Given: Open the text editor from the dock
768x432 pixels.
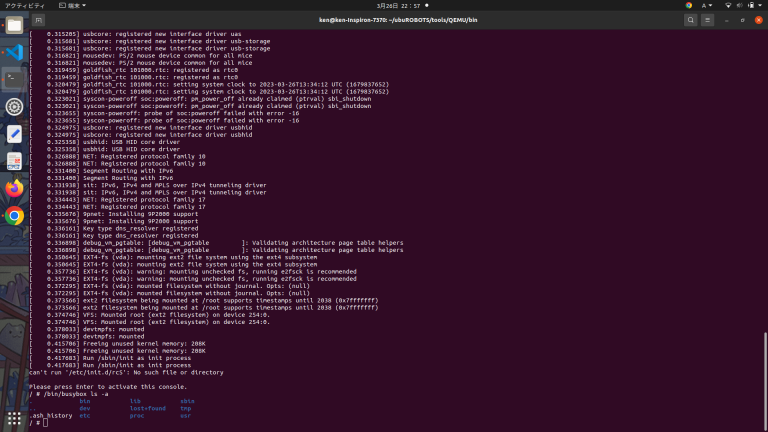Looking at the screenshot, I should (14, 133).
